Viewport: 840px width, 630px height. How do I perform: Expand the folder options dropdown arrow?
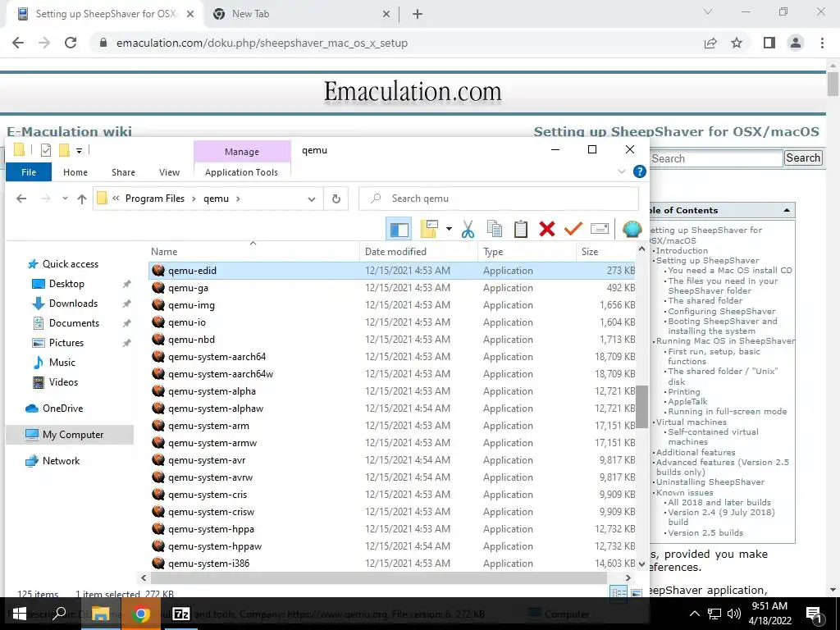pyautogui.click(x=449, y=230)
